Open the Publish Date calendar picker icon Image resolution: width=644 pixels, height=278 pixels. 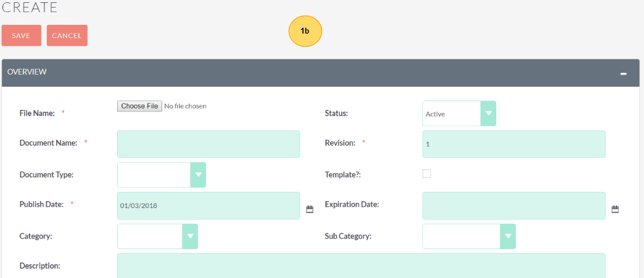310,209
